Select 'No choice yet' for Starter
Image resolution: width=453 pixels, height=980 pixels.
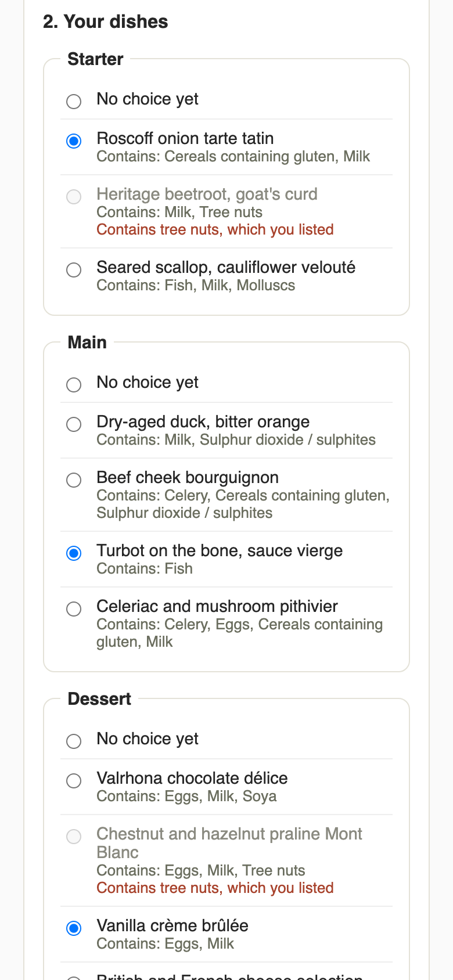tap(74, 102)
